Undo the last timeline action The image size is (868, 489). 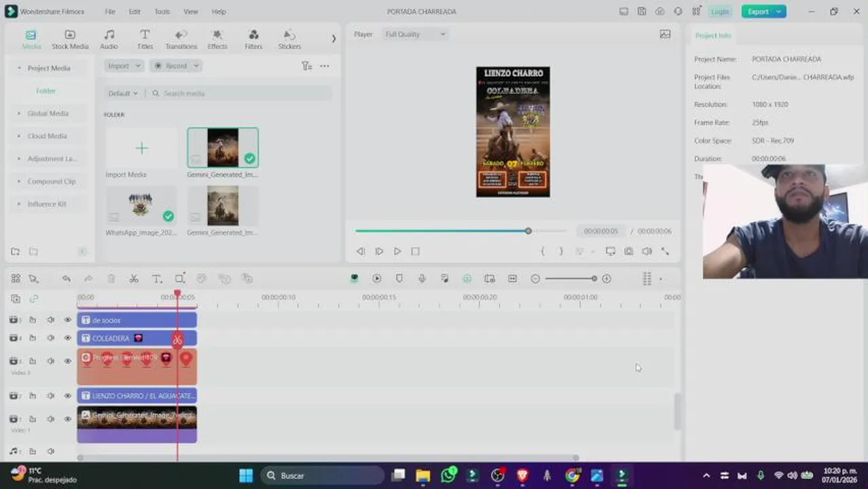[66, 278]
